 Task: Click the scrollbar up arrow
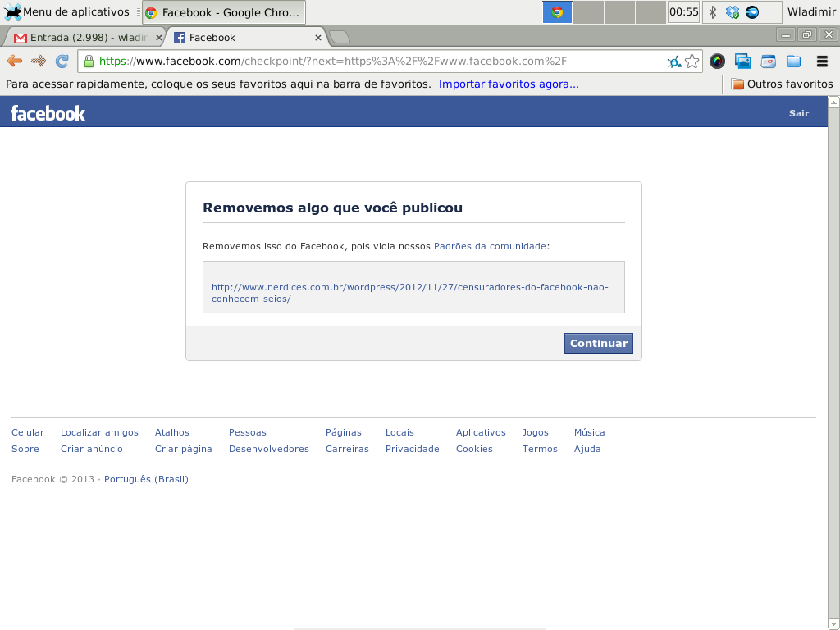click(833, 102)
